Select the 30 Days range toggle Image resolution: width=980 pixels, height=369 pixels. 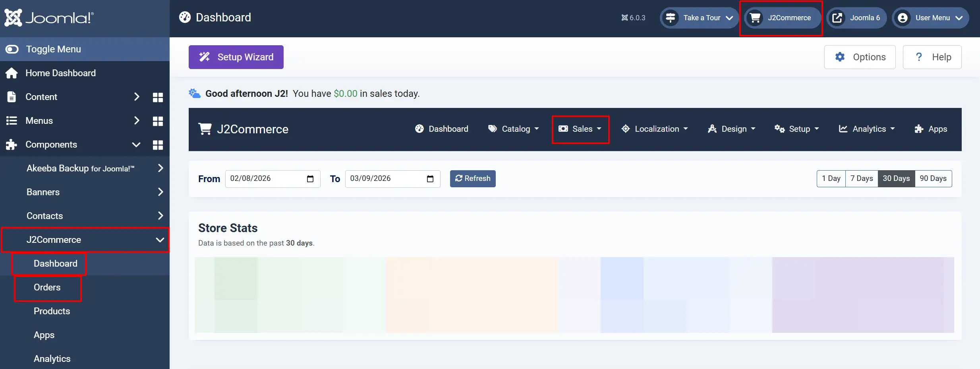[x=896, y=179]
